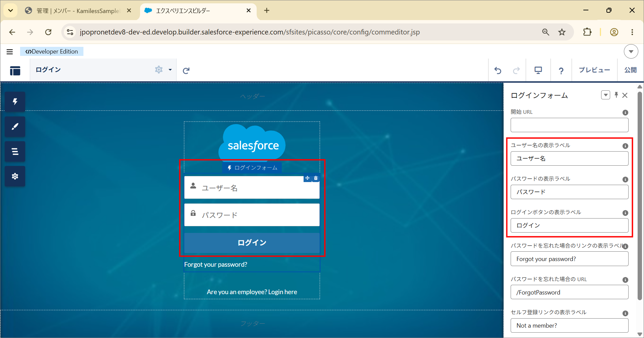Open the Page Structure list panel
The height and width of the screenshot is (338, 644).
(x=15, y=151)
